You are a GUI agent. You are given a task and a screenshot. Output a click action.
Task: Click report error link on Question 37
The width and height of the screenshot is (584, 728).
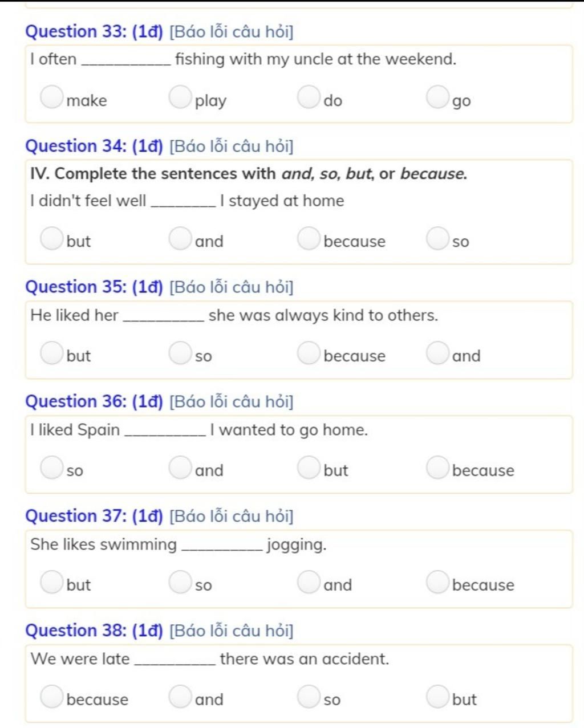[x=232, y=516]
